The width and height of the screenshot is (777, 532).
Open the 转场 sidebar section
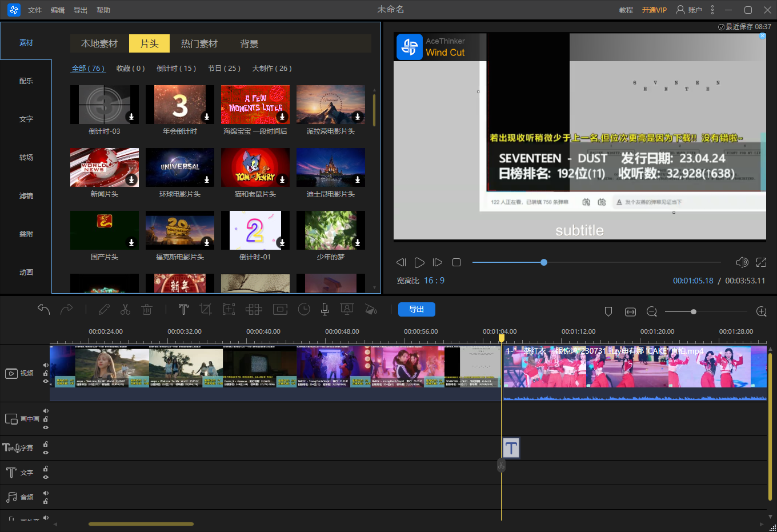point(26,158)
